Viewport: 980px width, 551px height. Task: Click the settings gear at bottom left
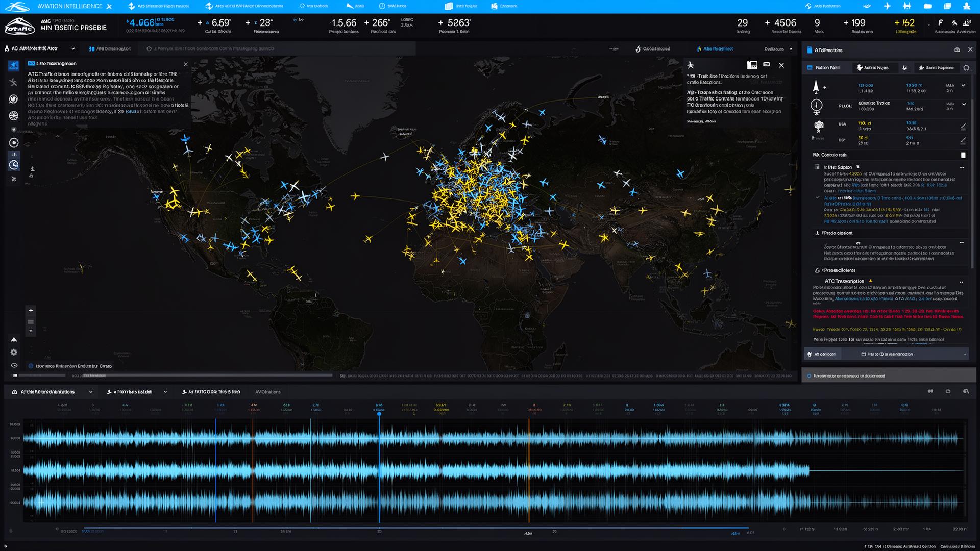(14, 352)
